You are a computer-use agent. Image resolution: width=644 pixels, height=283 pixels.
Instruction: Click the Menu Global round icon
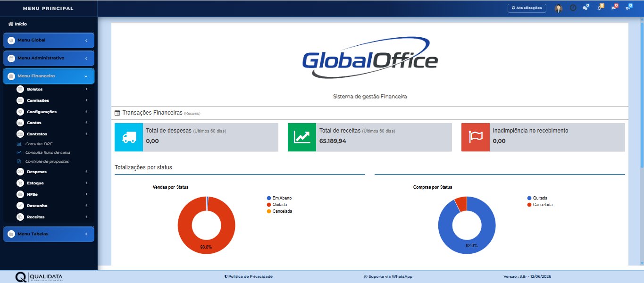[11, 40]
